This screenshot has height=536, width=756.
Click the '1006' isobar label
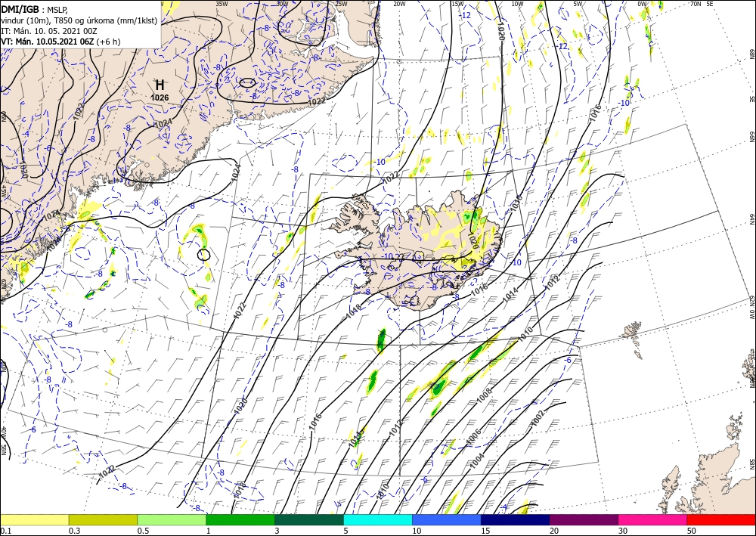[475, 438]
